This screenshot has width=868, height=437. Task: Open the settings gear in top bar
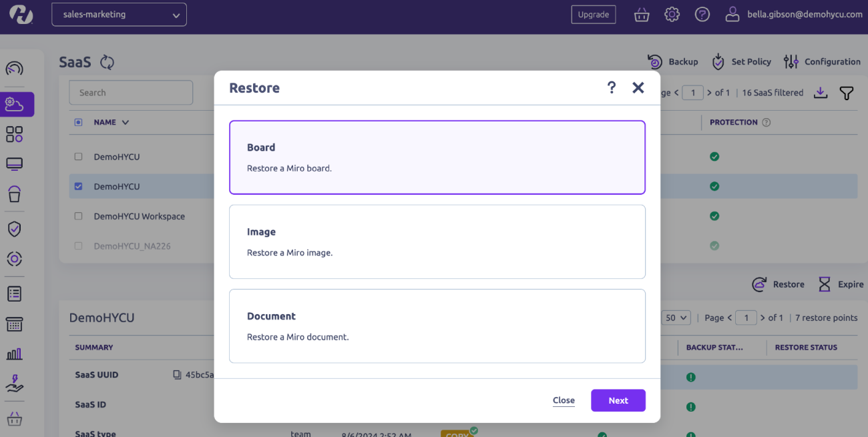click(x=672, y=15)
